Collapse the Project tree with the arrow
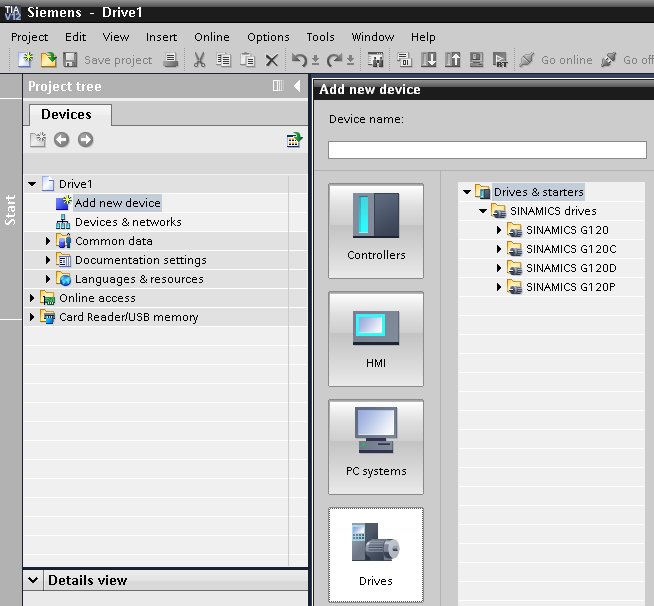This screenshot has width=654, height=606. point(297,86)
